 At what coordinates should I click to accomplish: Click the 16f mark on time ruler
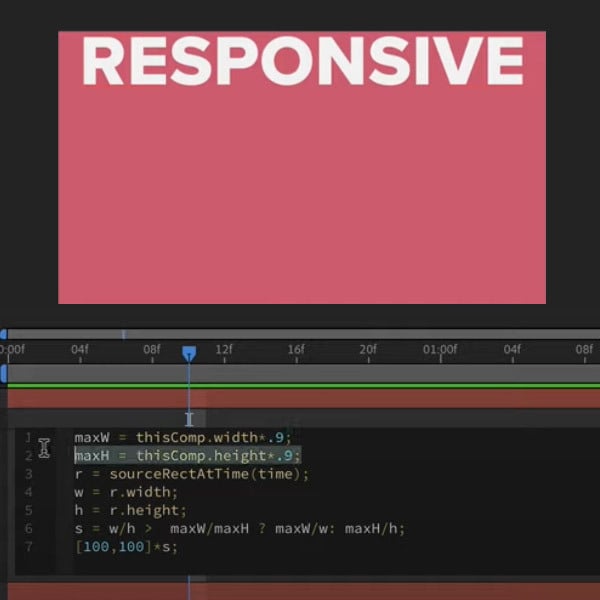pyautogui.click(x=296, y=350)
